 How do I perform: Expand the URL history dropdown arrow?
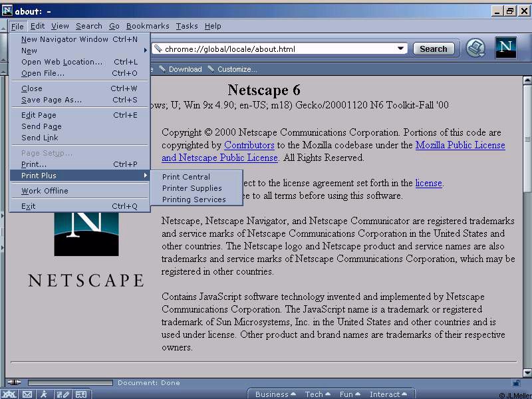click(400, 49)
